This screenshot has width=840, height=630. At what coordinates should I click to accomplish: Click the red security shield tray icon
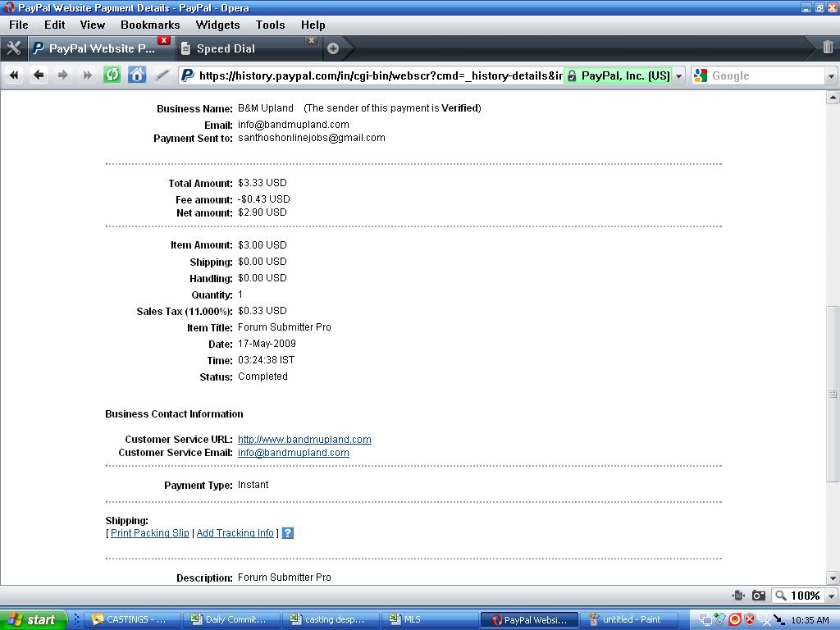[x=750, y=620]
